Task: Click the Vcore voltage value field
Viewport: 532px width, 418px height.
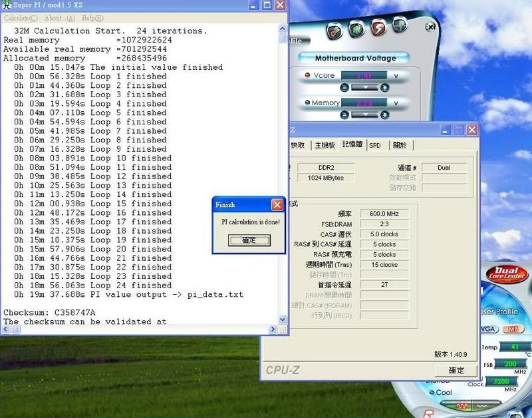Action: pyautogui.click(x=364, y=75)
